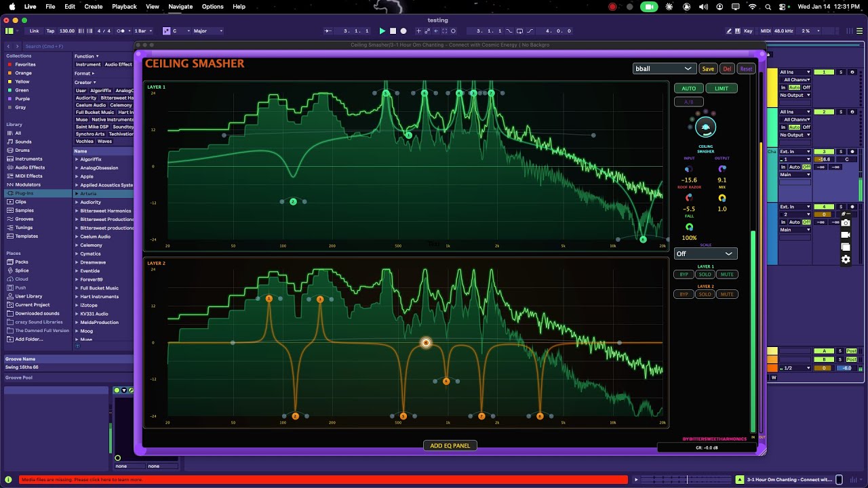Open the volume control in the menu bar
868x488 pixels.
click(703, 7)
